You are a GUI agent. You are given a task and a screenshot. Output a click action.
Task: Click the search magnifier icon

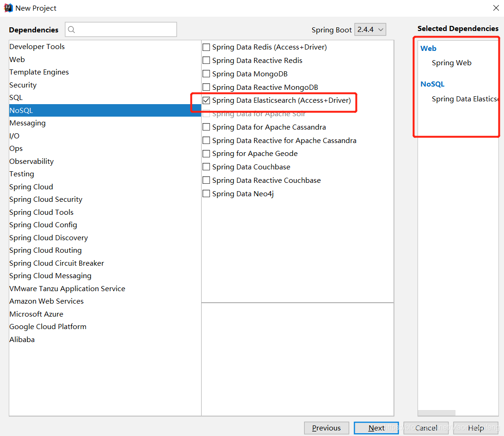pyautogui.click(x=72, y=30)
